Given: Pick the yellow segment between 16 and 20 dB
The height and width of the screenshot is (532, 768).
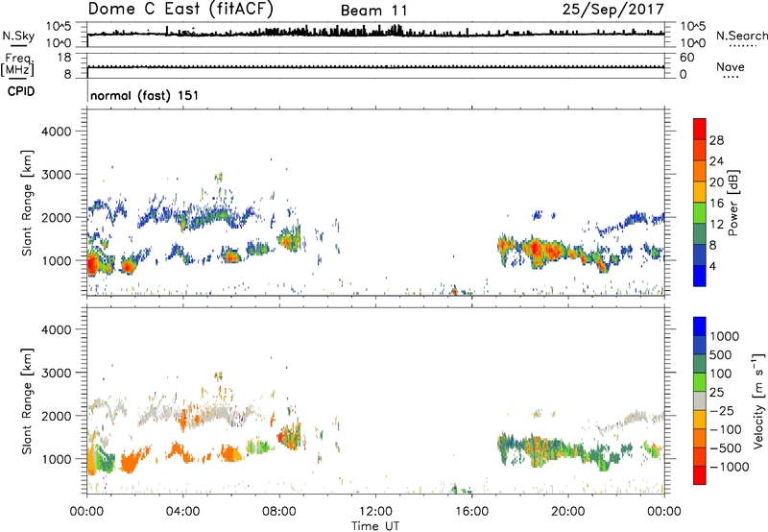Looking at the screenshot, I should [700, 192].
